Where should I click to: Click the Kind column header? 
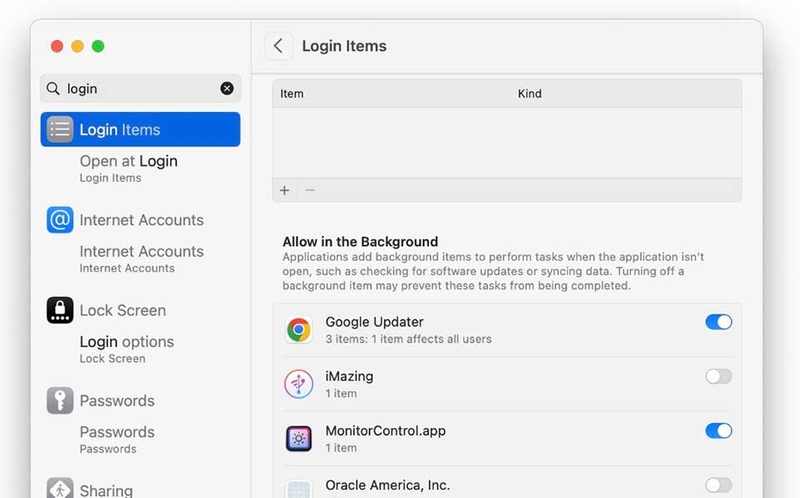coord(530,94)
